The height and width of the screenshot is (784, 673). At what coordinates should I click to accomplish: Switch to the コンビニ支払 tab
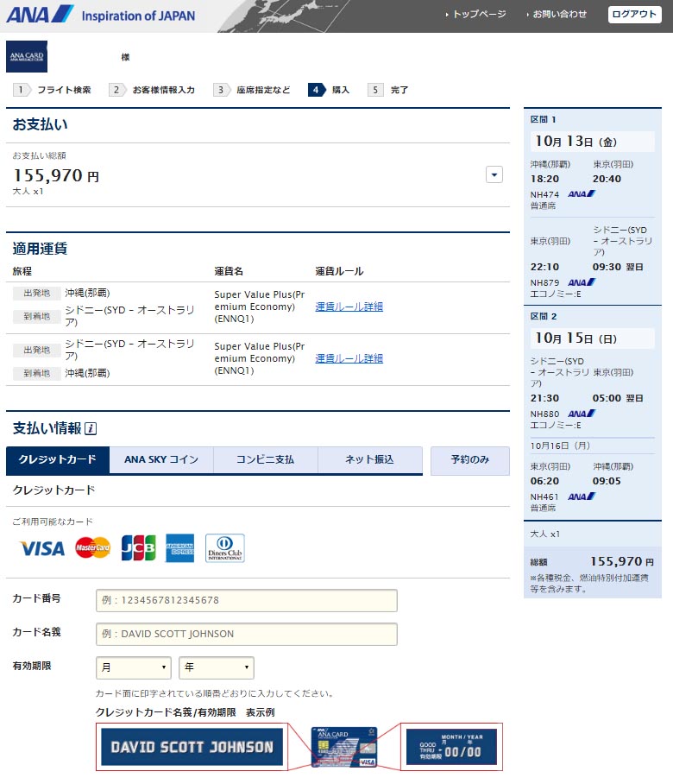point(265,460)
